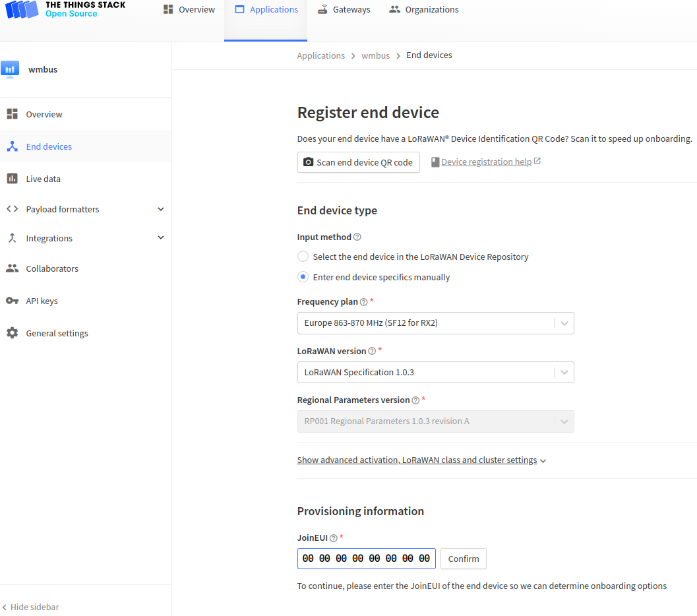Click the Collaborators people icon
Viewport: 697px width, 616px height.
(12, 268)
